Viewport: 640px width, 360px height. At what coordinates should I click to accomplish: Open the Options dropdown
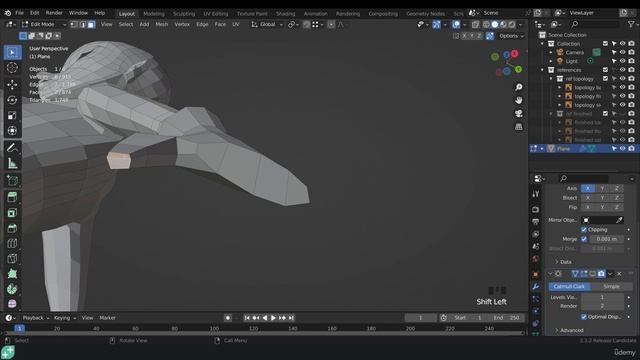point(511,36)
